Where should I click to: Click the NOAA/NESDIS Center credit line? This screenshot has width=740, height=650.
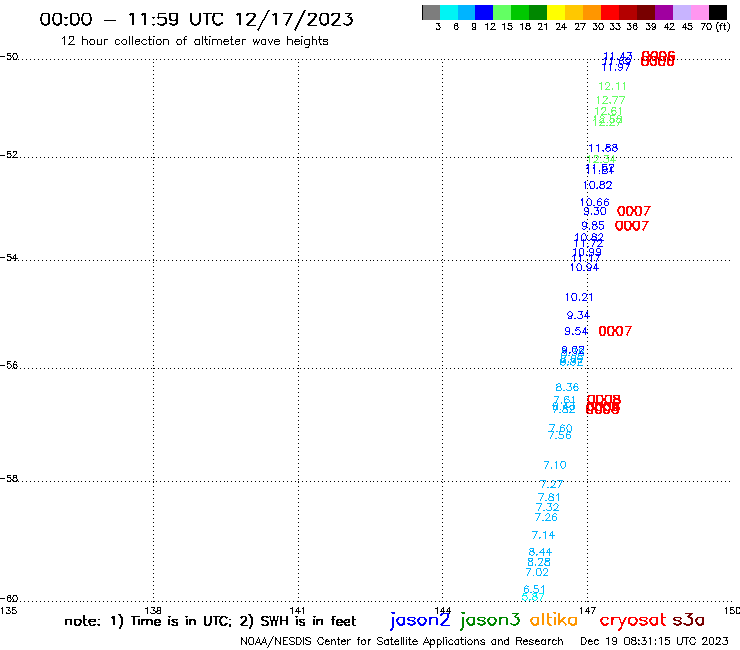(402, 642)
